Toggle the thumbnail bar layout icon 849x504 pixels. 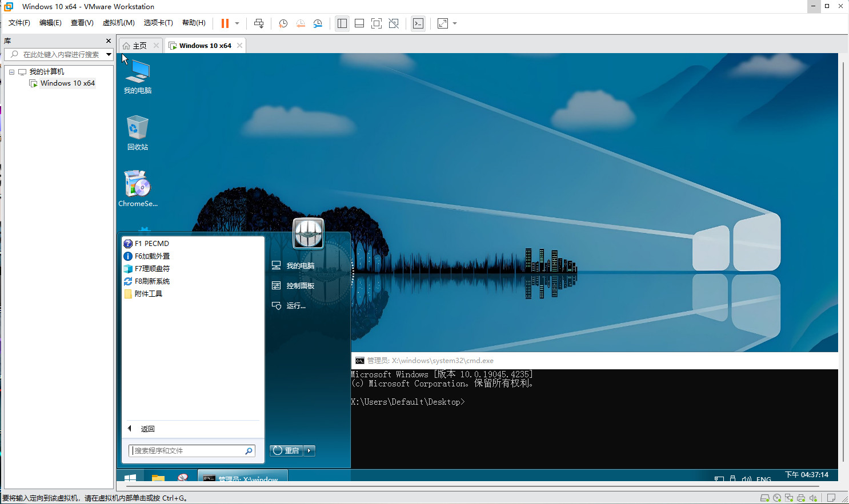359,23
